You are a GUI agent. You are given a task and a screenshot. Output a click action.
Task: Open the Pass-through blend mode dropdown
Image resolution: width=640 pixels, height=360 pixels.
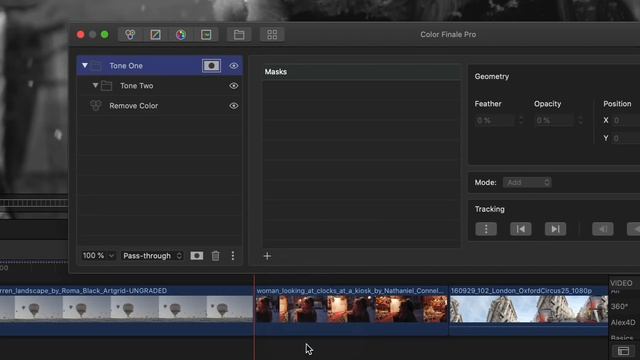tap(152, 256)
